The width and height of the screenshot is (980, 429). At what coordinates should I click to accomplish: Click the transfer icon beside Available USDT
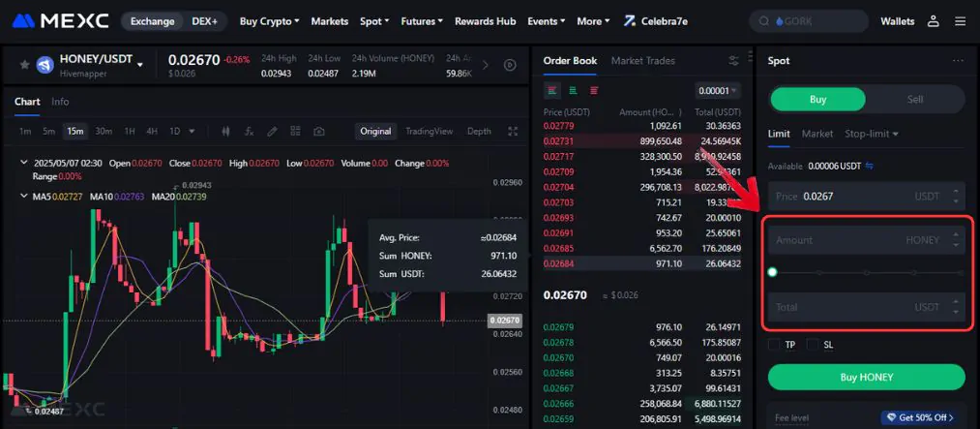point(869,167)
